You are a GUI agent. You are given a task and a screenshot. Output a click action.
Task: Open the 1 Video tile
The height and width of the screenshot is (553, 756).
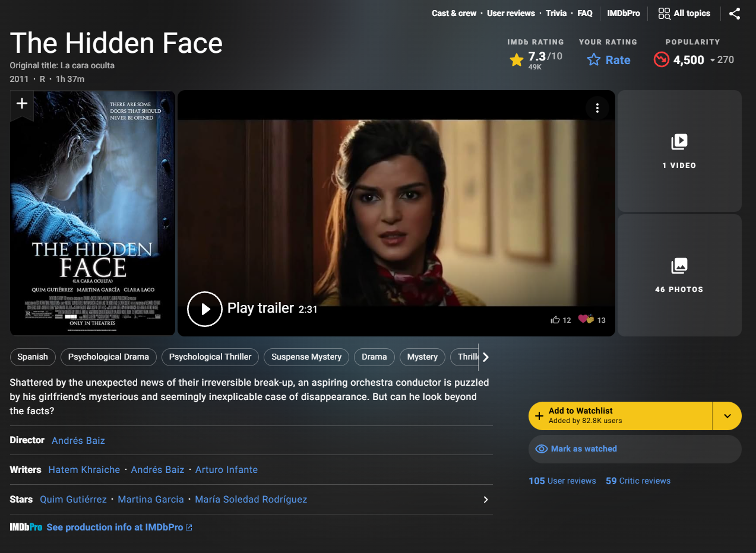coord(679,151)
